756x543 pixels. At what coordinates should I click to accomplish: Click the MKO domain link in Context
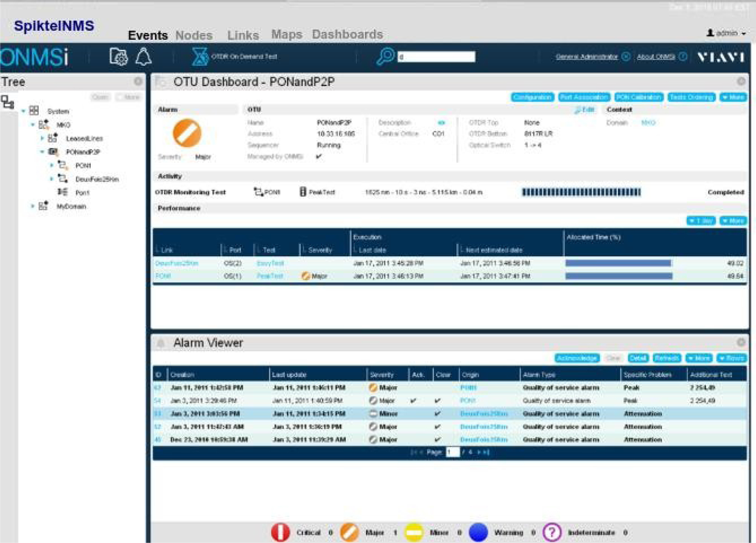point(648,122)
